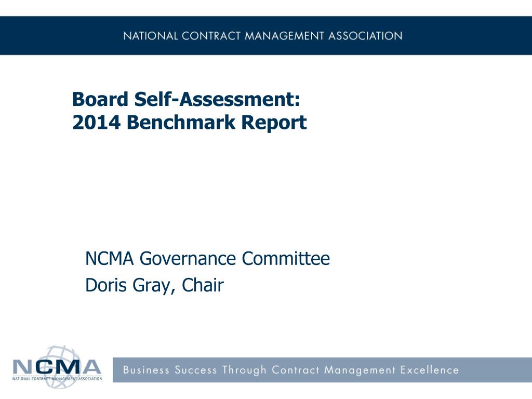Click the word 'Benchmark' in the title
This screenshot has width=532, height=399.
pos(181,122)
